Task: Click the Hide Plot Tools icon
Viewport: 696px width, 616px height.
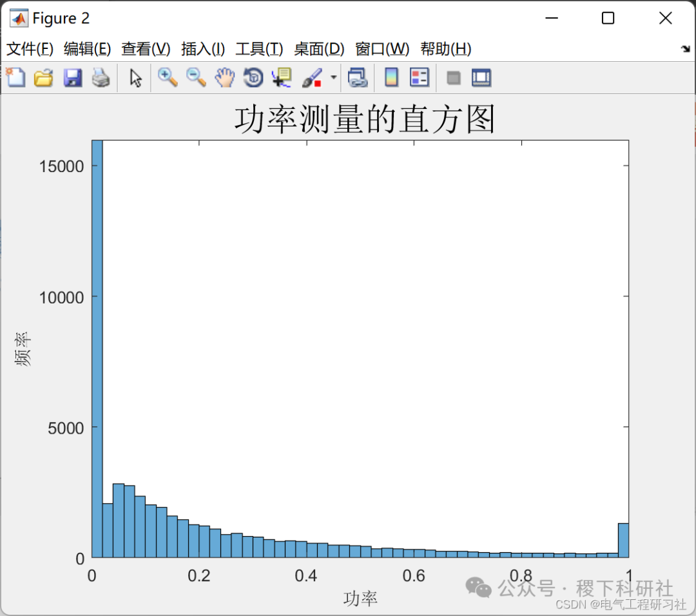Action: click(453, 78)
